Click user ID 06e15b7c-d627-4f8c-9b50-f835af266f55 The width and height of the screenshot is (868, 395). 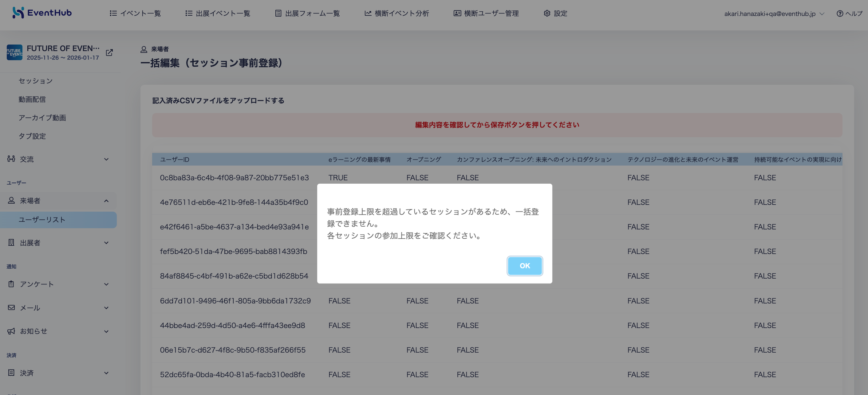pos(232,350)
